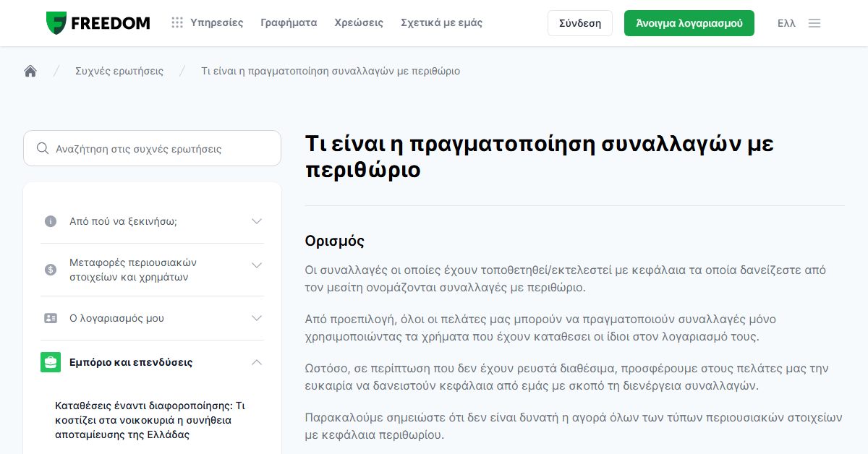Open Υπηρεσίες menu

[217, 23]
